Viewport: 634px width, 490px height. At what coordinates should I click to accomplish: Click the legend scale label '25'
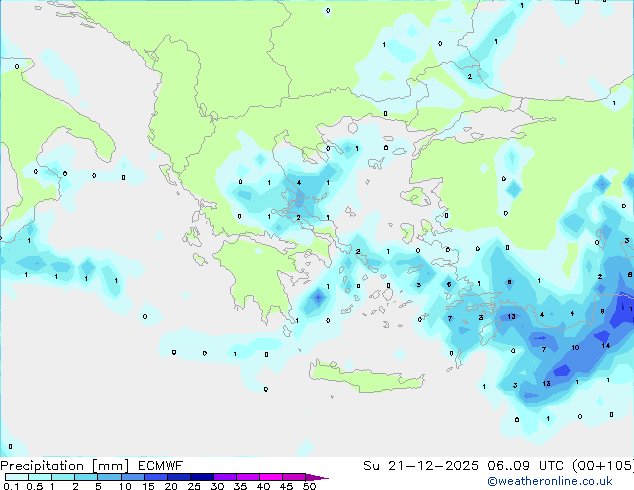(x=194, y=486)
